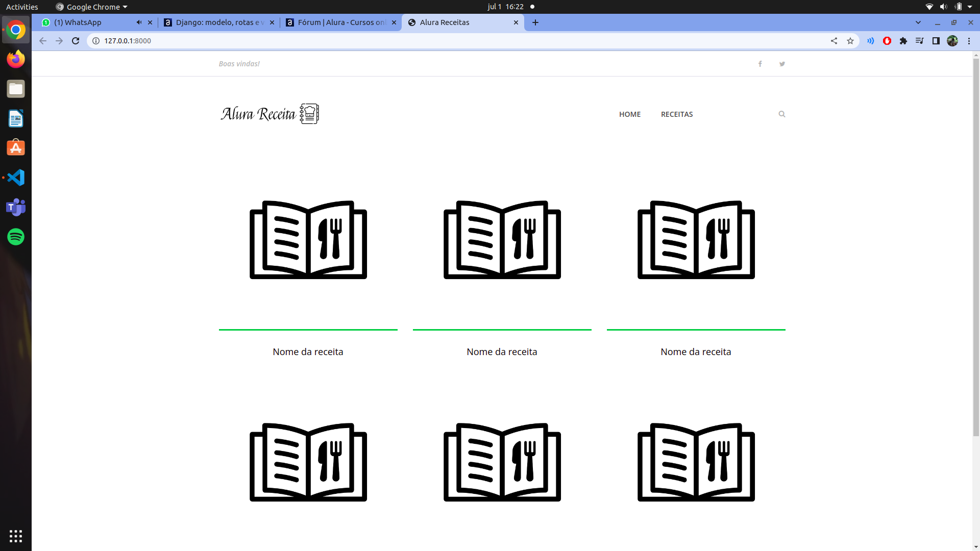This screenshot has width=980, height=551.
Task: Open Ubuntu Software store icon
Action: 16,148
